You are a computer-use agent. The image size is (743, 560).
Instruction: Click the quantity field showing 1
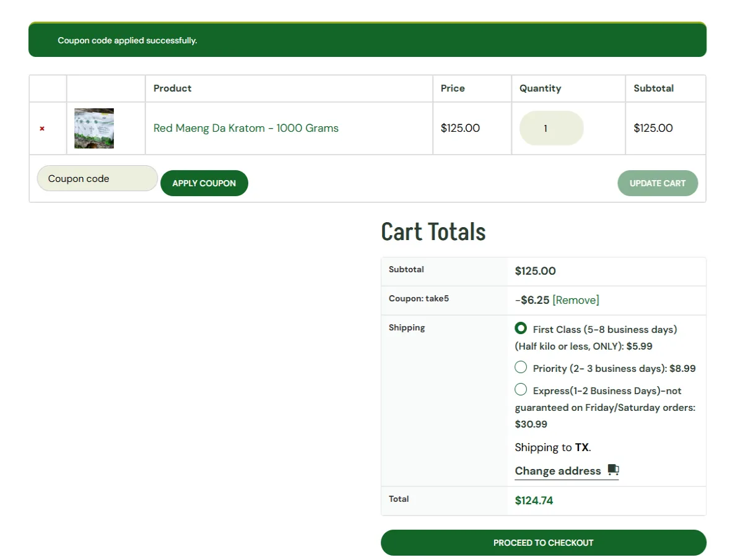(x=551, y=128)
